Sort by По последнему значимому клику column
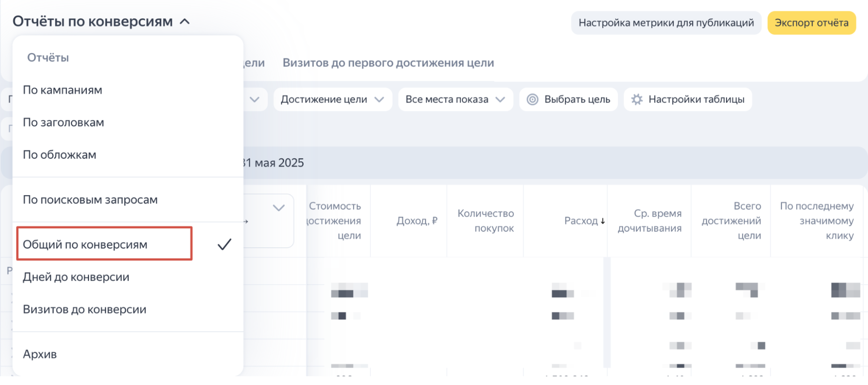The height and width of the screenshot is (385, 868). (817, 221)
